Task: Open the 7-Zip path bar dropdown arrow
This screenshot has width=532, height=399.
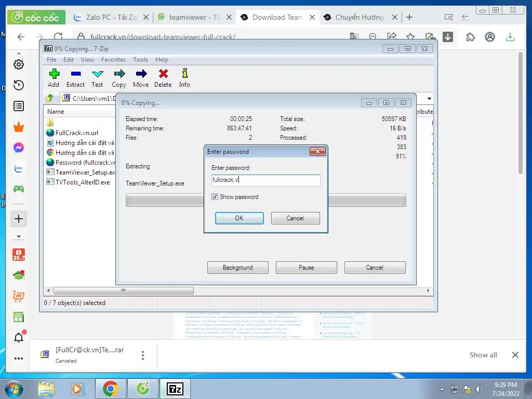Action: pos(429,98)
